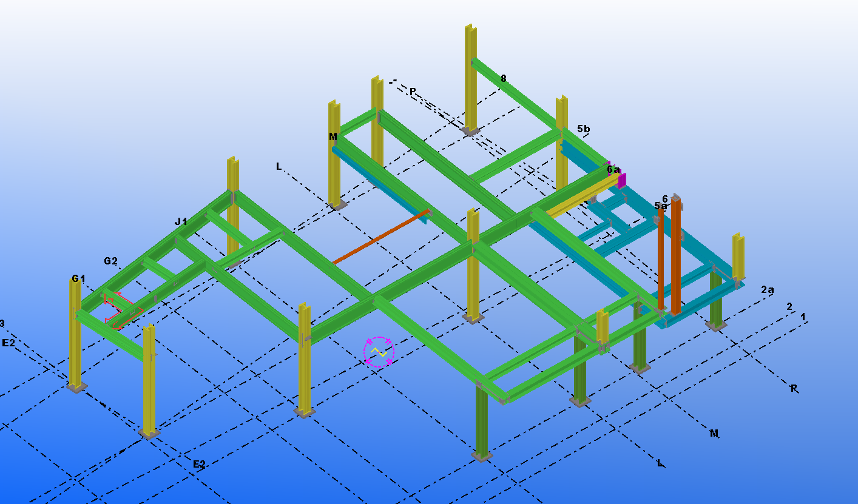The height and width of the screenshot is (504, 858).
Task: Click grid label G2
Action: (x=110, y=261)
